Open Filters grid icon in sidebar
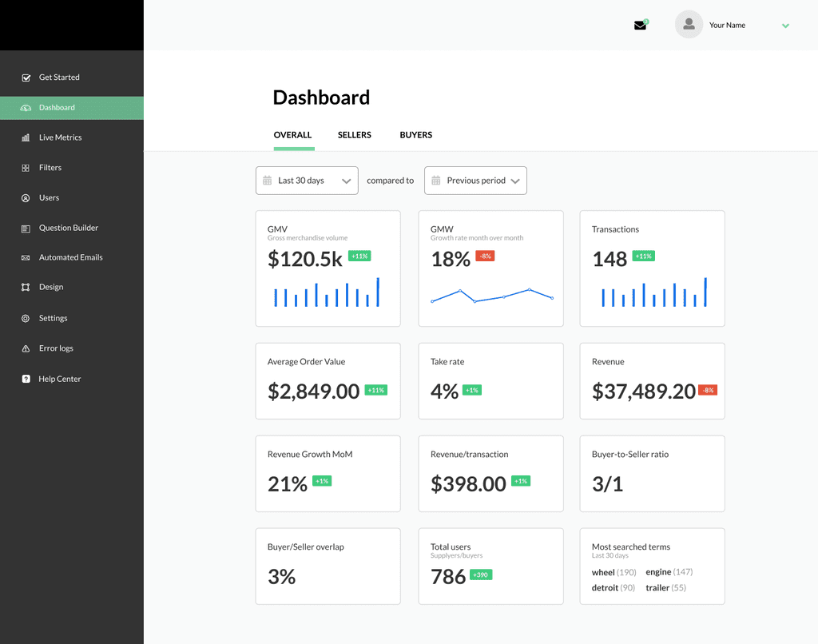Viewport: 818px width, 644px height. (26, 168)
